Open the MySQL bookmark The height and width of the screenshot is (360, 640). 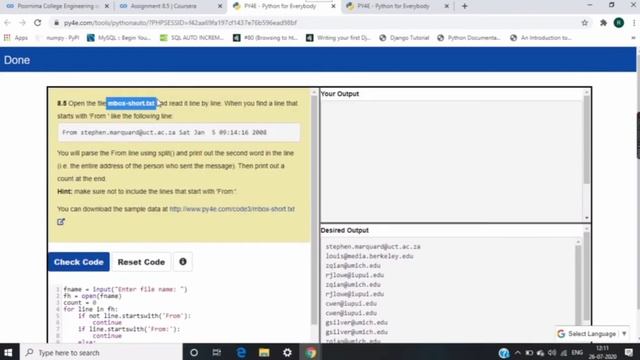(119, 38)
